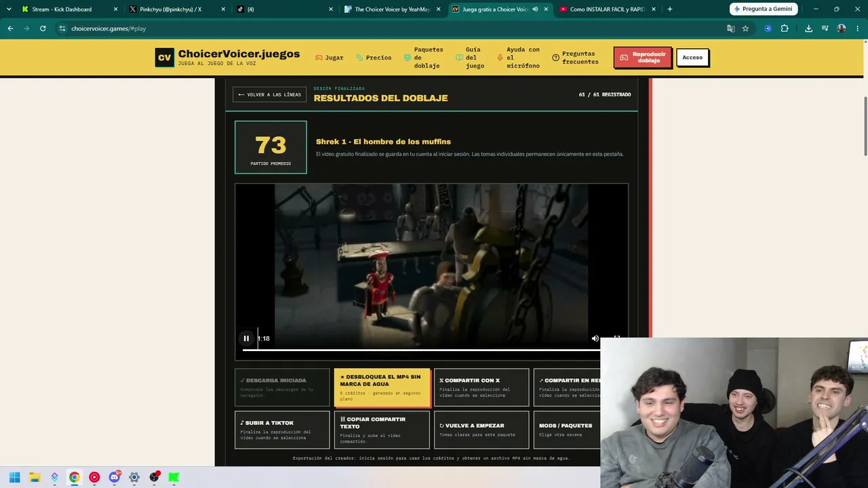The width and height of the screenshot is (868, 488).
Task: Click the Descarga iniciada button
Action: pos(282,388)
